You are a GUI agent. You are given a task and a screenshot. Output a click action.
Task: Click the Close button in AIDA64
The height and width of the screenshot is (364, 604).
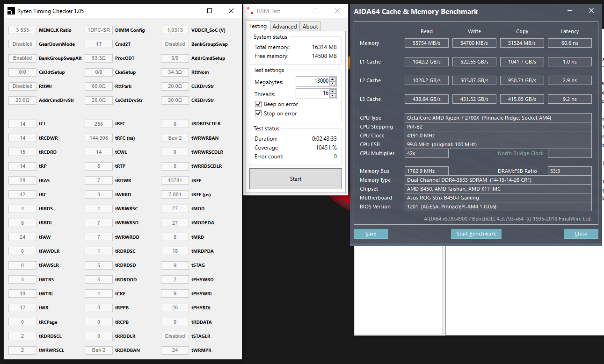coord(581,234)
